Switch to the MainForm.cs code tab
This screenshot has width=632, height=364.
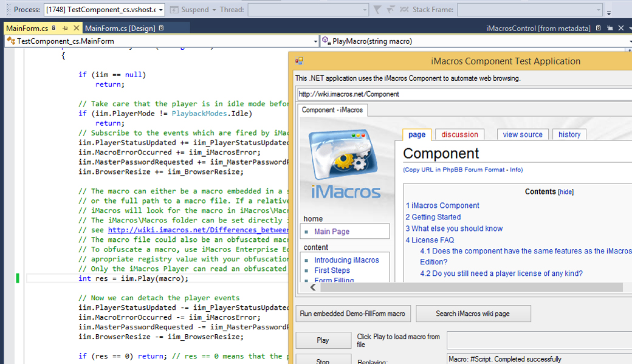[x=27, y=28]
